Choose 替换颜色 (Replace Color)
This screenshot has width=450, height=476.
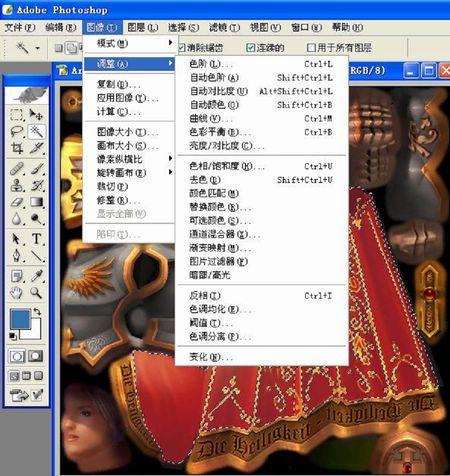262,207
